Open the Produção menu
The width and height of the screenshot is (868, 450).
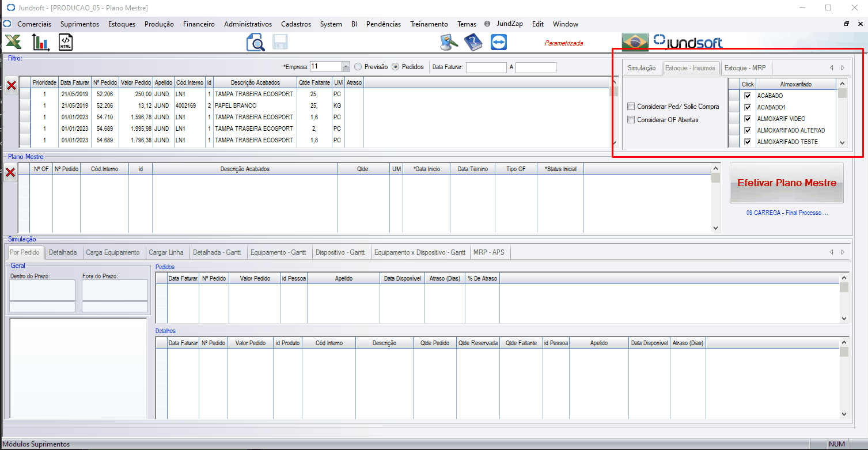coord(160,24)
